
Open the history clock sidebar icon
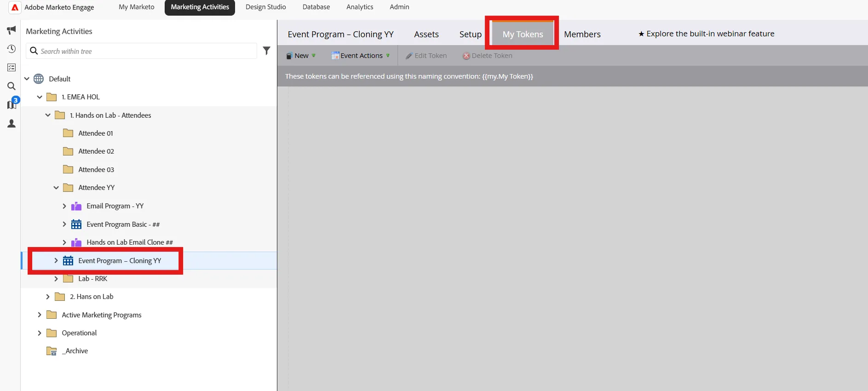click(x=11, y=49)
